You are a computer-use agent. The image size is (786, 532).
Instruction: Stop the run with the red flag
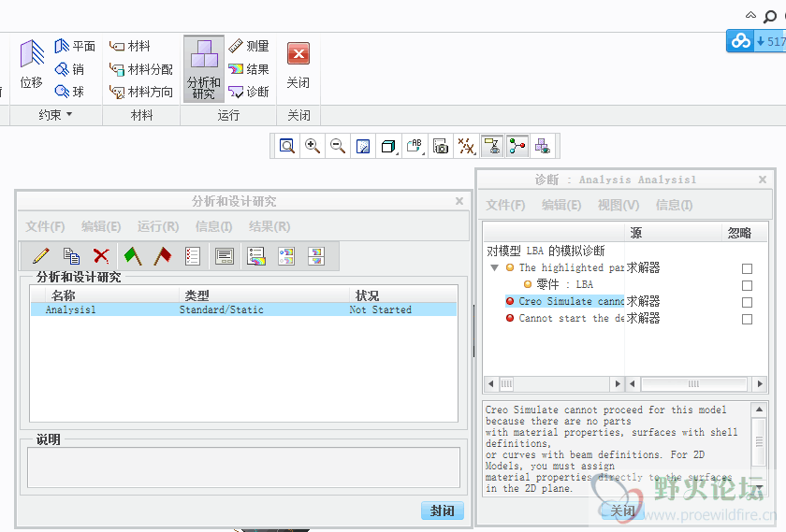click(163, 256)
